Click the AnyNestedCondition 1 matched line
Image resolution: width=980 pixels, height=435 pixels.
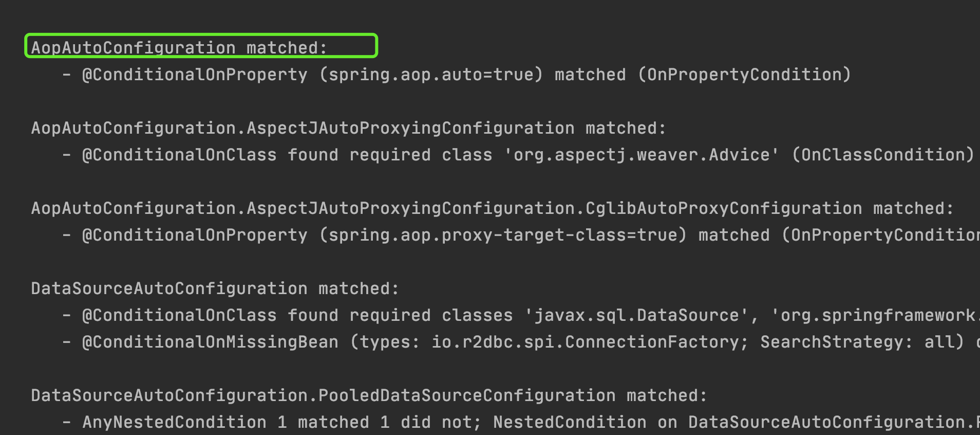(521, 422)
